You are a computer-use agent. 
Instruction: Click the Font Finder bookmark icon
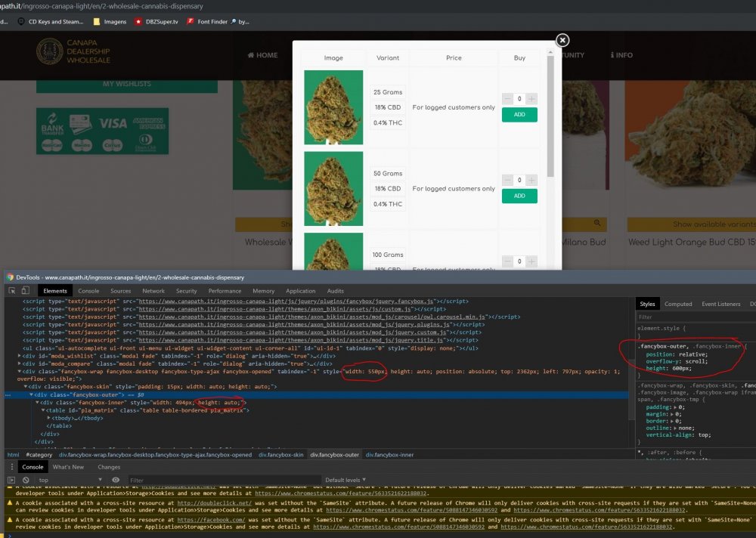tap(191, 21)
